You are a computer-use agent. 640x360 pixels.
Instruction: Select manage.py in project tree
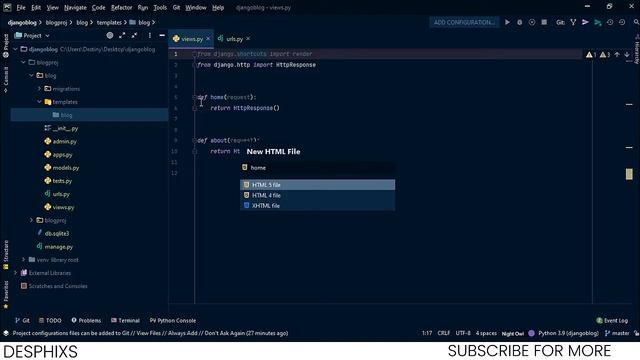[55, 247]
